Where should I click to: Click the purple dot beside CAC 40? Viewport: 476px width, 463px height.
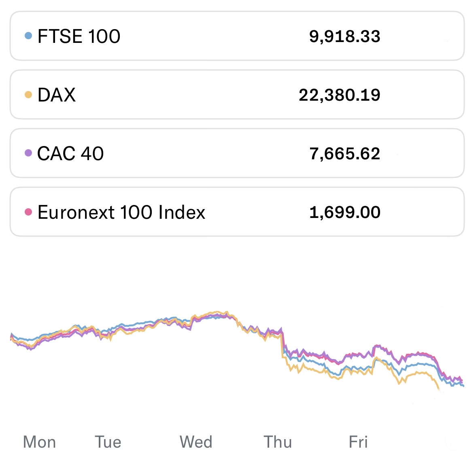(28, 153)
